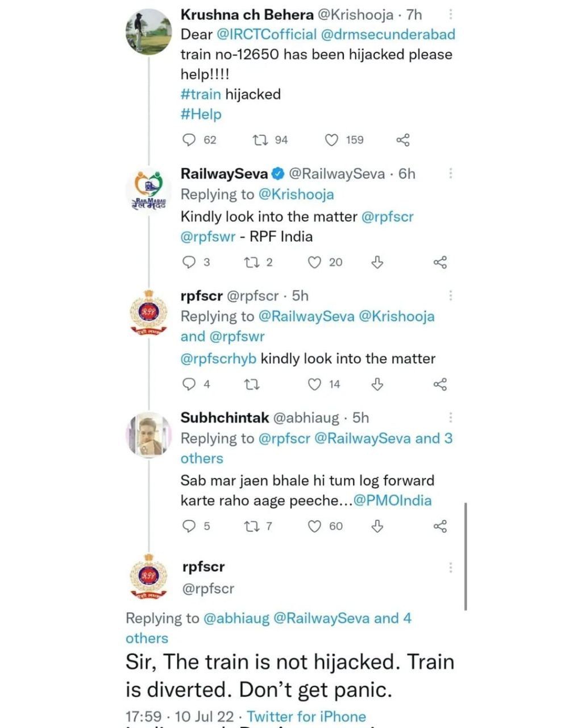The image size is (582, 728).
Task: Retweet Krushna ch Behera's train tweet
Action: [x=260, y=140]
